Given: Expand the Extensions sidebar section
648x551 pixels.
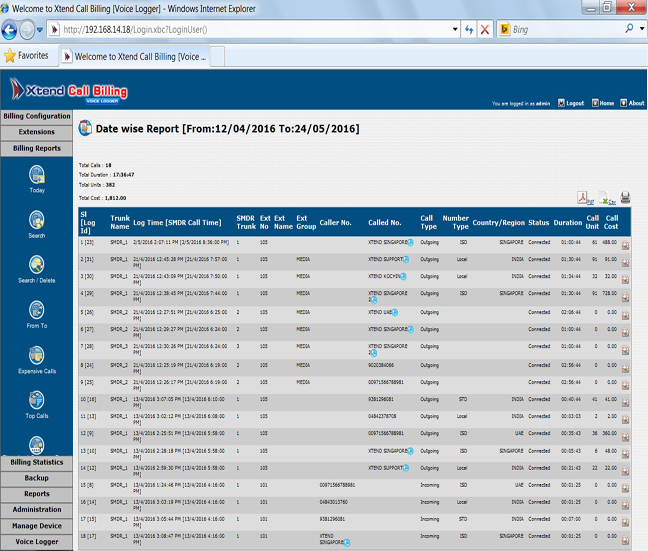Looking at the screenshot, I should 37,132.
